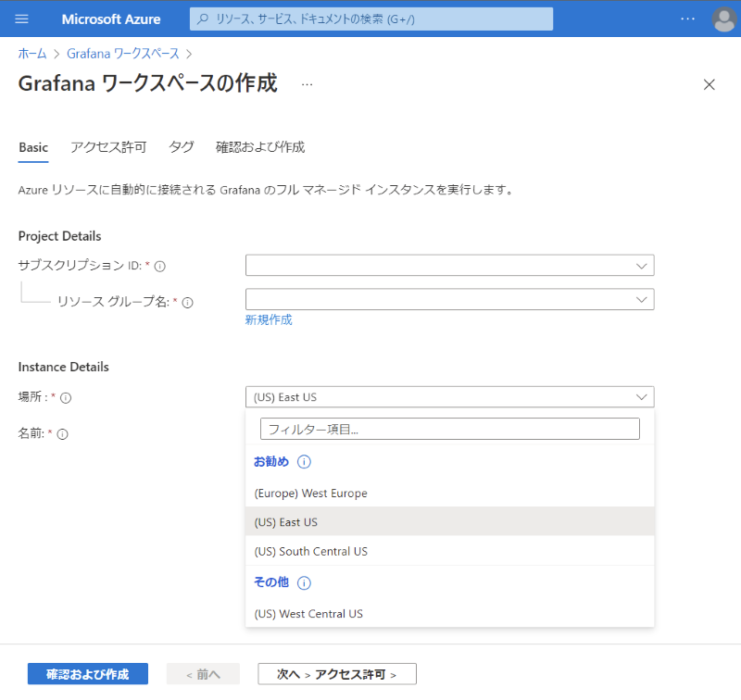
Task: Show info for リソース グループ名
Action: 188,303
